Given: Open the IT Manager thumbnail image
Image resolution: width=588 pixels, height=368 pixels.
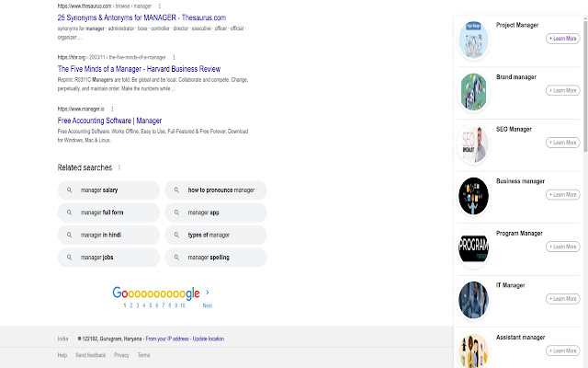Looking at the screenshot, I should coord(474,300).
